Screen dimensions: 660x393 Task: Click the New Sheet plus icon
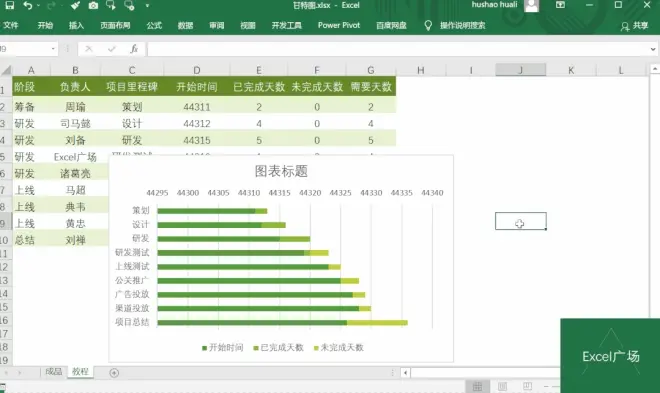114,372
